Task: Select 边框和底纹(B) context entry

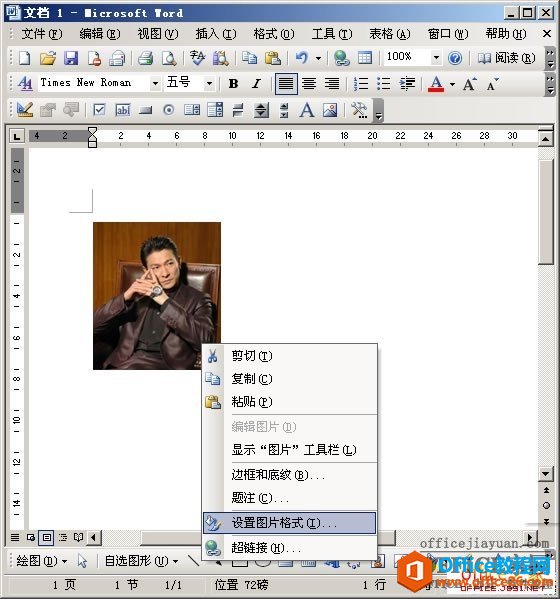Action: click(x=289, y=475)
